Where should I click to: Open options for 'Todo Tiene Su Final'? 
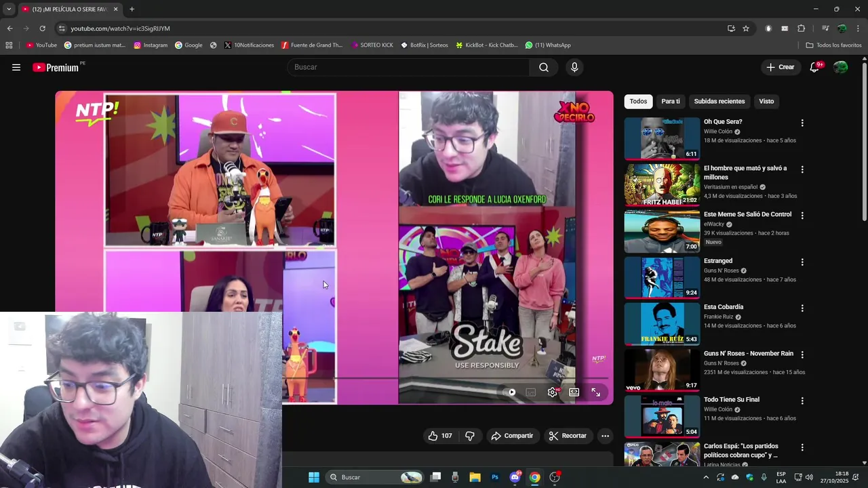click(x=802, y=401)
